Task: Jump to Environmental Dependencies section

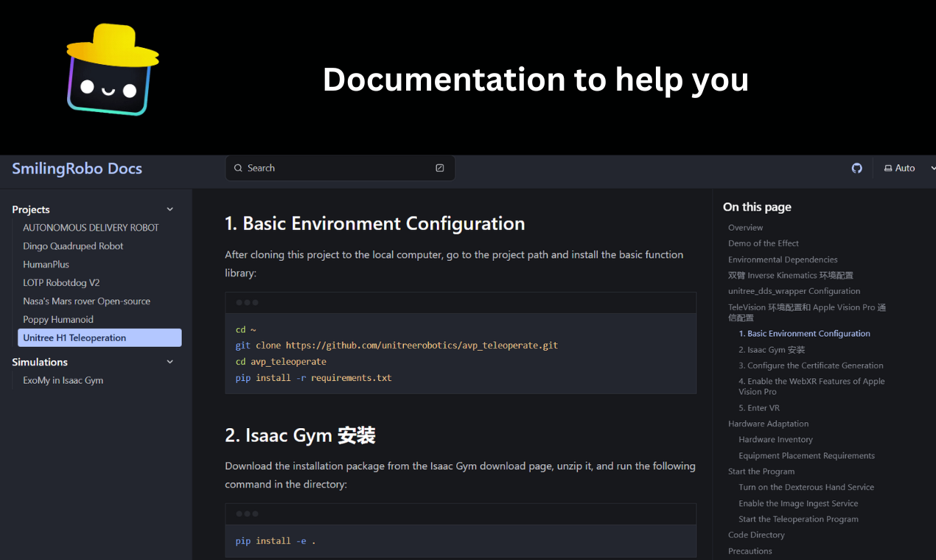Action: point(783,259)
